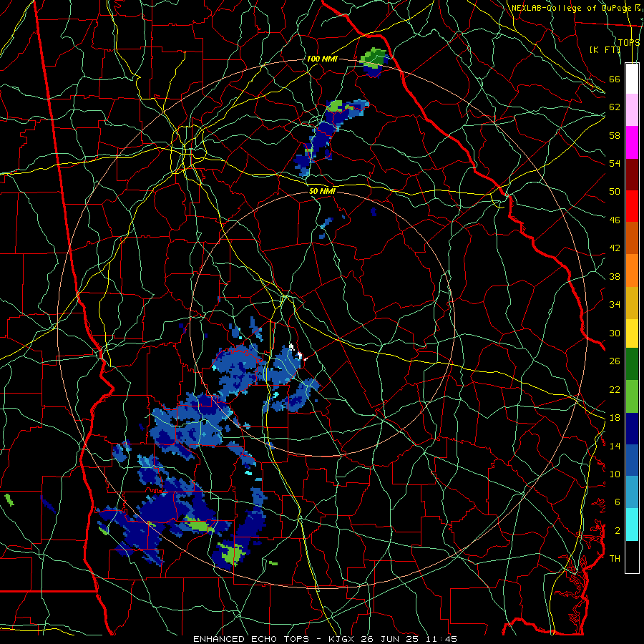The width and height of the screenshot is (644, 644).
Task: Click the bright red 46-50 kft legend swatch
Action: (x=632, y=206)
